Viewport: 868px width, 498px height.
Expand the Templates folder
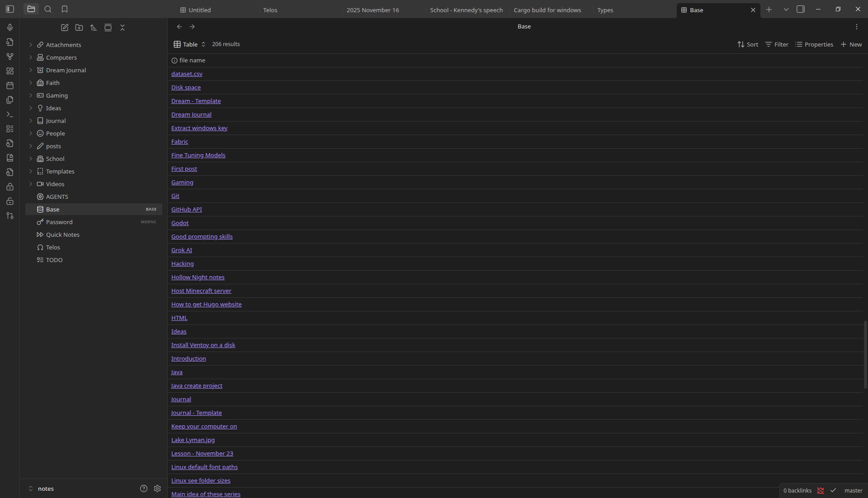(60, 171)
